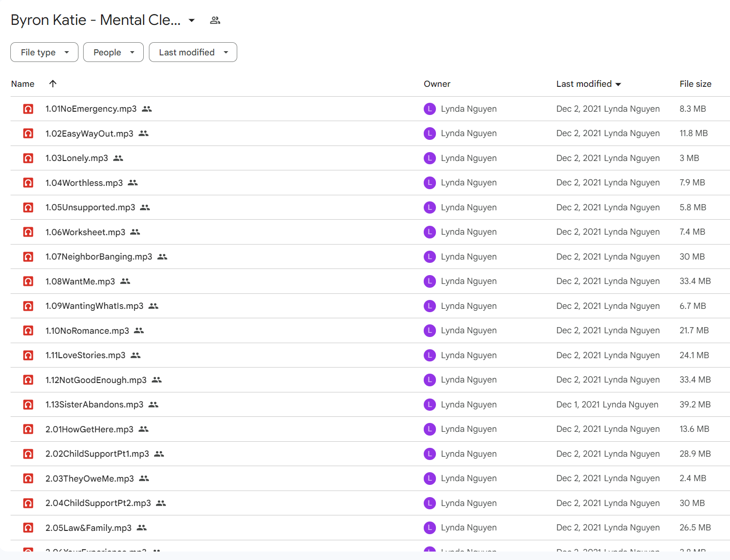
Task: Click the 2.4 MB file size
Action: 693,478
